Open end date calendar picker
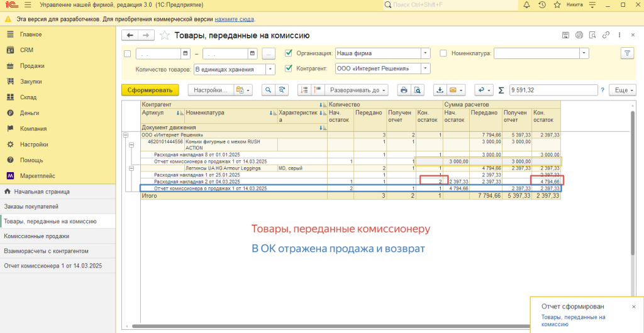 [252, 54]
